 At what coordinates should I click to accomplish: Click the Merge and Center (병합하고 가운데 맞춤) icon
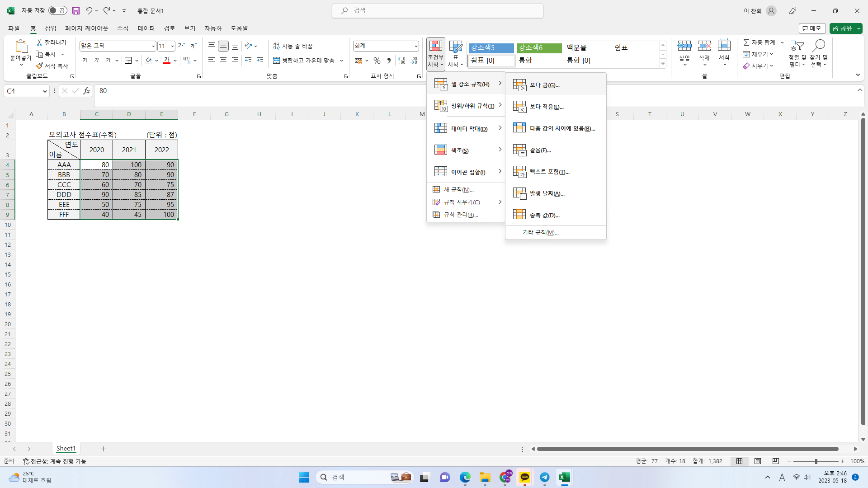pos(277,61)
